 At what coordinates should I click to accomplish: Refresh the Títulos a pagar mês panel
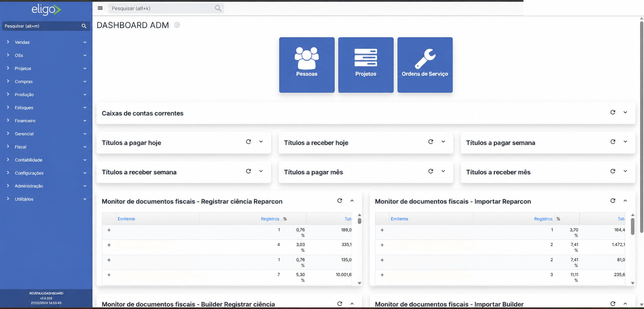click(x=431, y=171)
